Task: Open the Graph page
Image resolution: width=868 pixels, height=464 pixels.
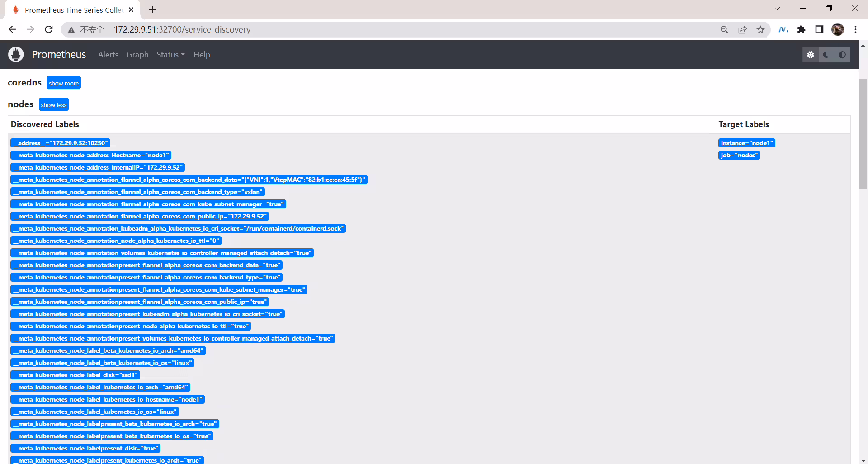Action: [137, 55]
